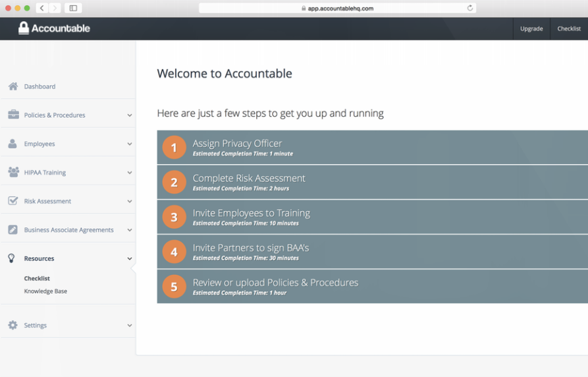Screen dimensions: 588x377
Task: Click the Dashboard home icon
Action: (13, 86)
